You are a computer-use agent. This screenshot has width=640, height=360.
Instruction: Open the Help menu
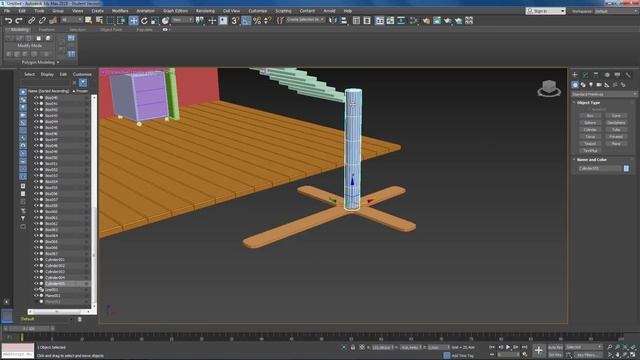tap(348, 11)
